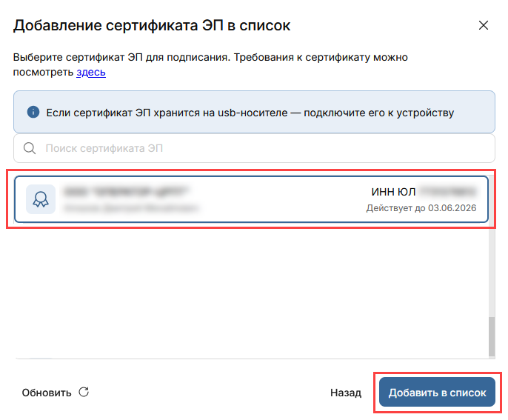Click the "Добавление сертификата ЭП в список" title
Screen dimensions: 508x420
152,26
